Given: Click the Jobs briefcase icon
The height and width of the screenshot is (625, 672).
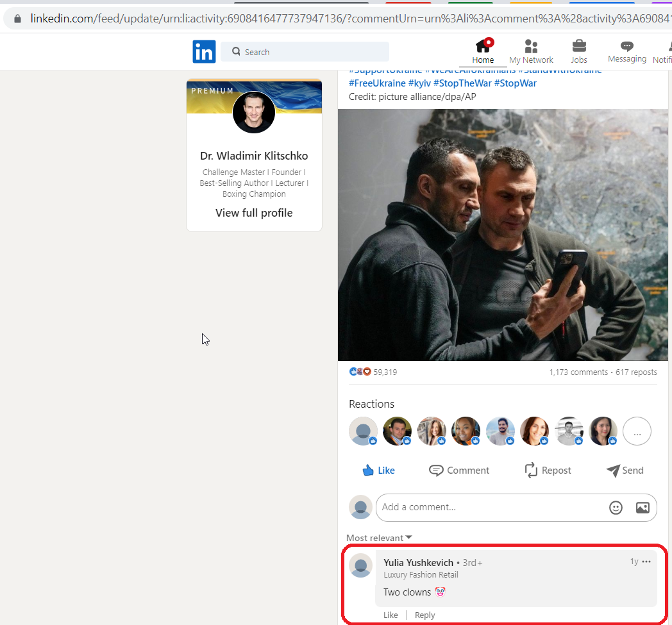Looking at the screenshot, I should [x=579, y=46].
